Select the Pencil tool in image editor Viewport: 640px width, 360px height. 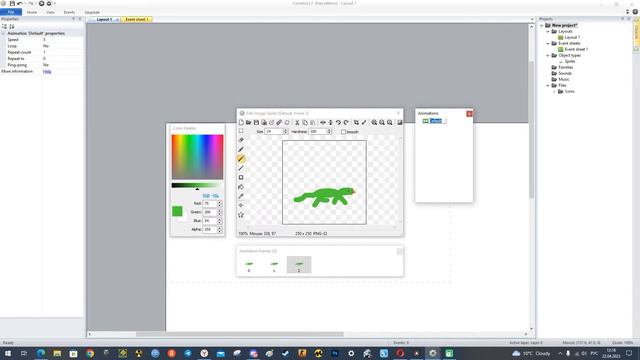click(241, 149)
